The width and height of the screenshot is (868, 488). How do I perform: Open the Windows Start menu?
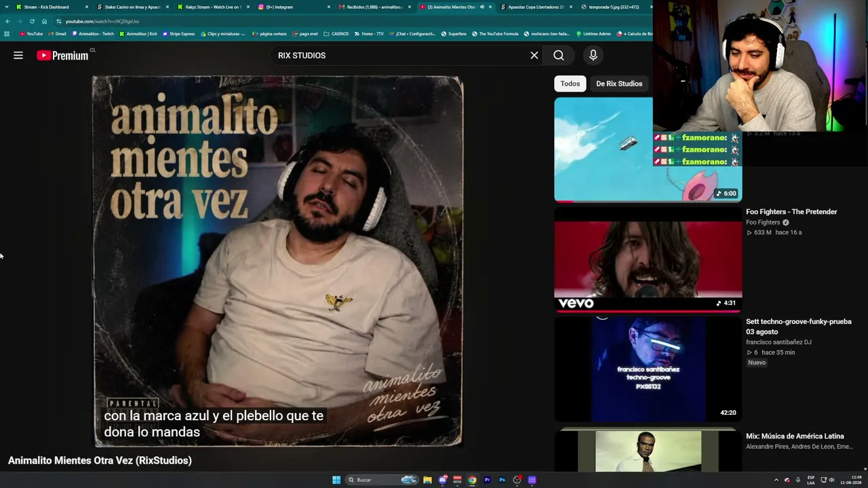336,480
